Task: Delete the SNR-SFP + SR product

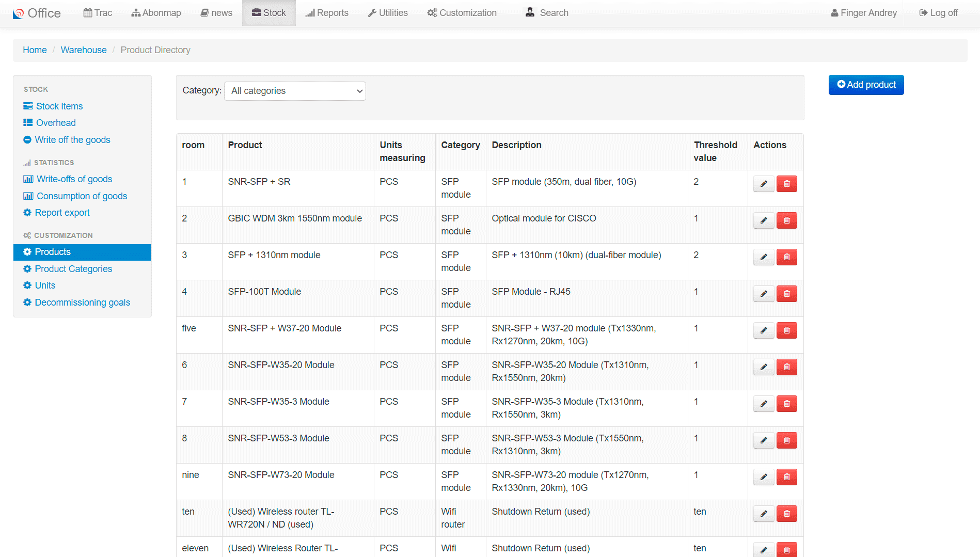Action: click(x=787, y=184)
